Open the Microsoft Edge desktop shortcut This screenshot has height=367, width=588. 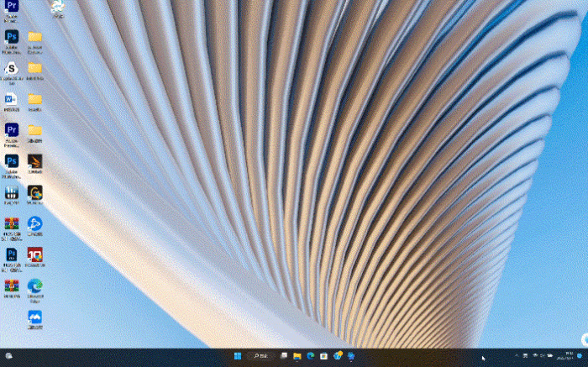pyautogui.click(x=34, y=286)
